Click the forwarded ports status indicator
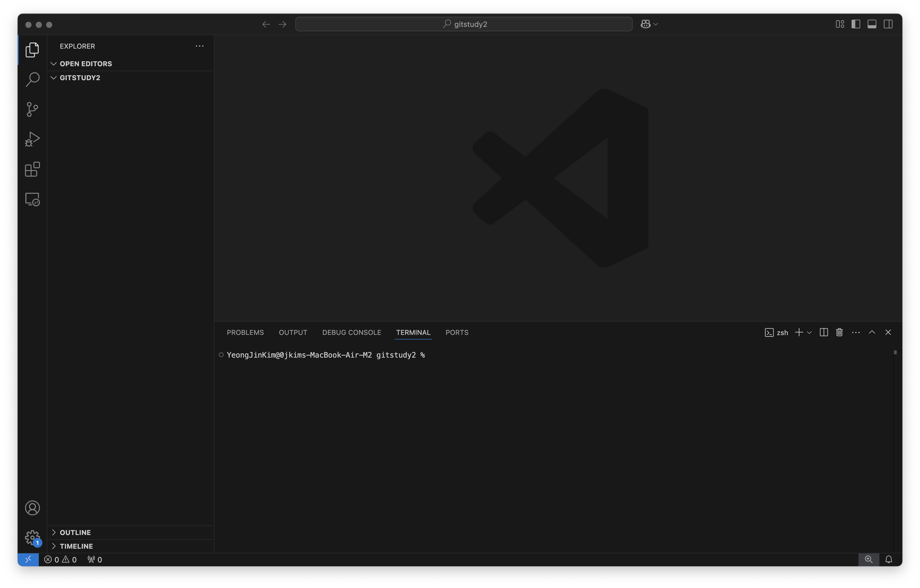The image size is (920, 588). (x=95, y=559)
